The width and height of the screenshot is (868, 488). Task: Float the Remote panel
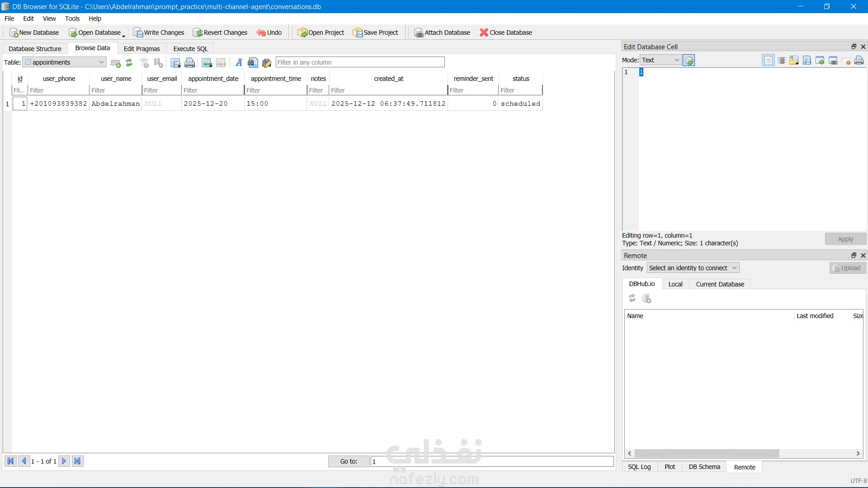click(854, 256)
